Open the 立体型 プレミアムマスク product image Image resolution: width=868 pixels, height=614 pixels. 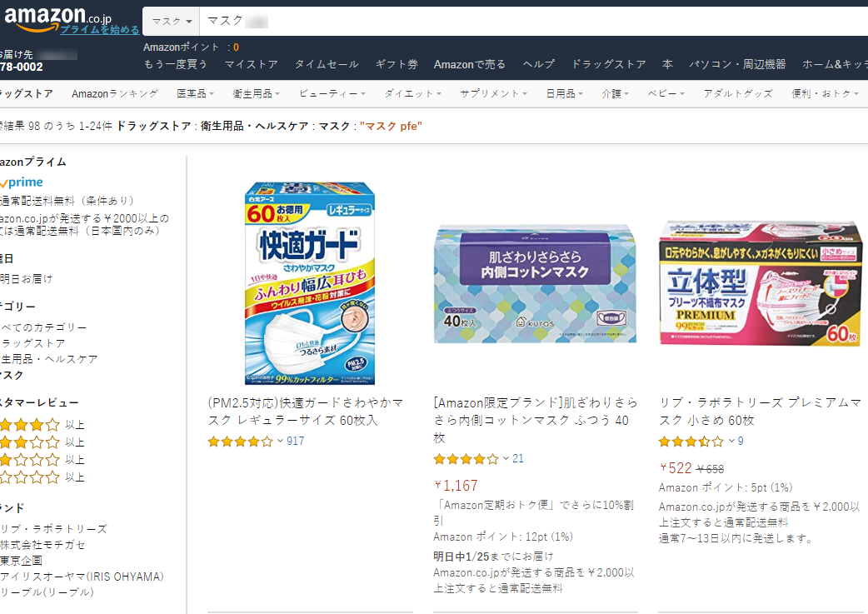click(760, 282)
